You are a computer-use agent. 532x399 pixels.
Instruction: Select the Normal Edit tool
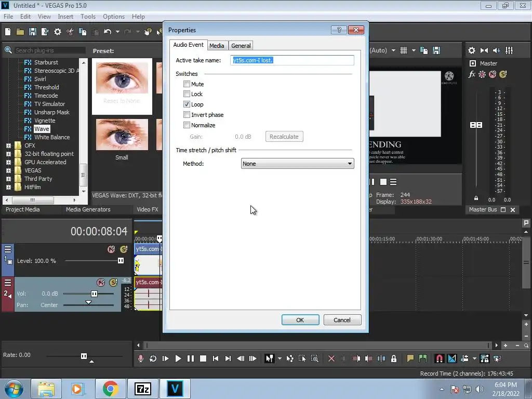[269, 358]
